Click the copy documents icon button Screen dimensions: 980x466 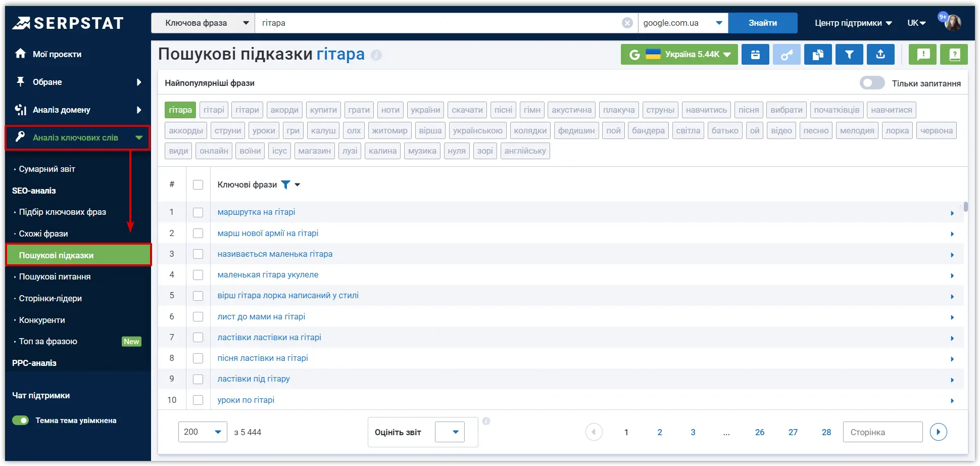(818, 54)
